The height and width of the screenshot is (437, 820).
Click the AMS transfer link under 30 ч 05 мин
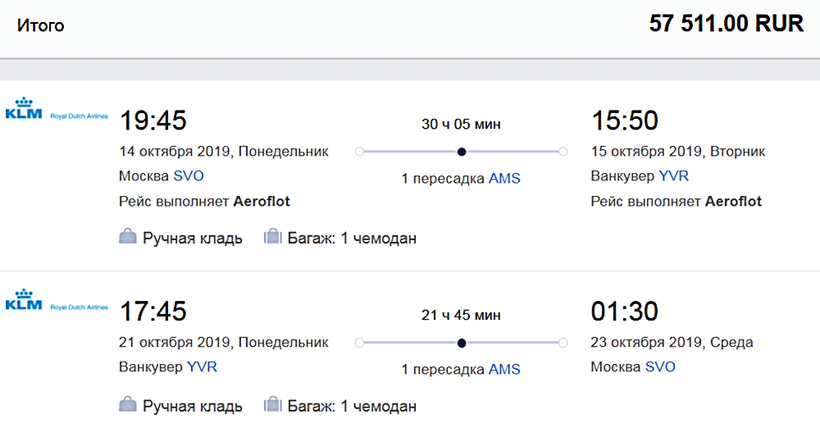(504, 179)
